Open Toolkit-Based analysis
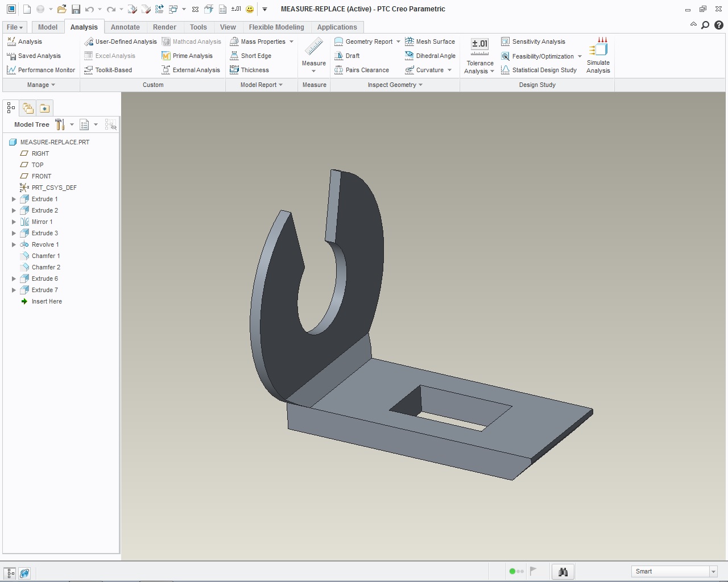 [x=108, y=70]
